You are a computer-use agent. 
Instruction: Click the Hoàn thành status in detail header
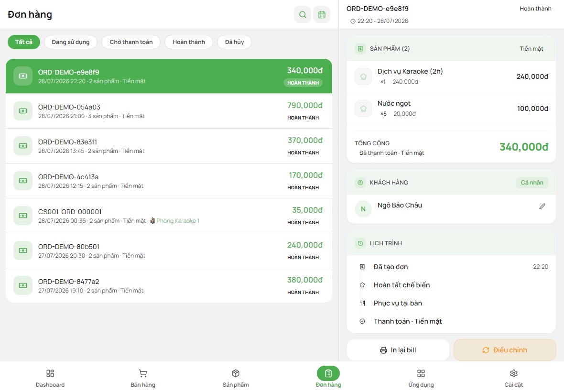point(535,9)
